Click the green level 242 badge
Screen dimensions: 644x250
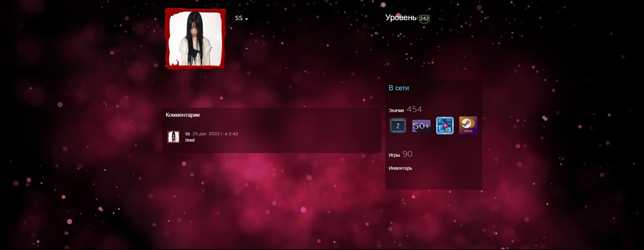(x=424, y=19)
